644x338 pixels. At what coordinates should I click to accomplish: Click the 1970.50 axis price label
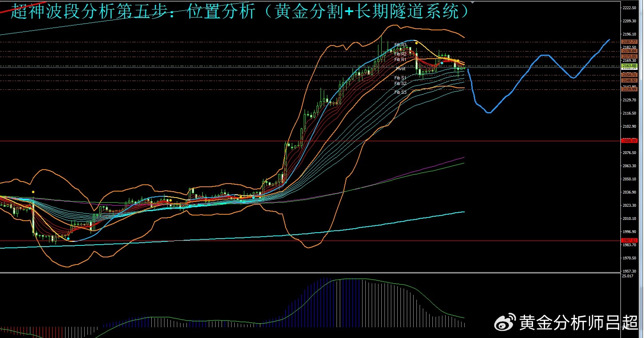(630, 258)
